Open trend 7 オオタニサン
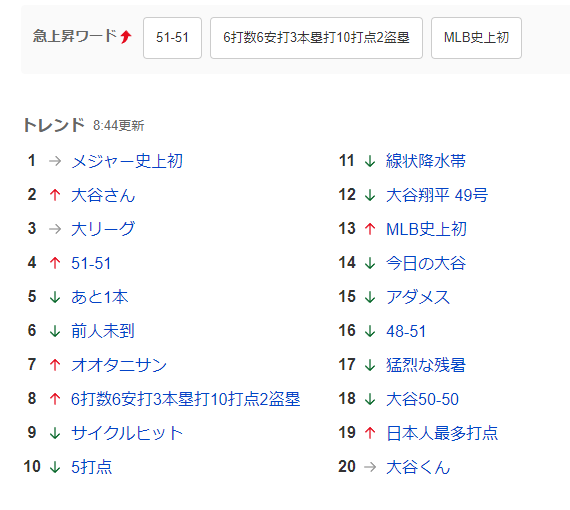This screenshot has width=570, height=510. pos(119,365)
